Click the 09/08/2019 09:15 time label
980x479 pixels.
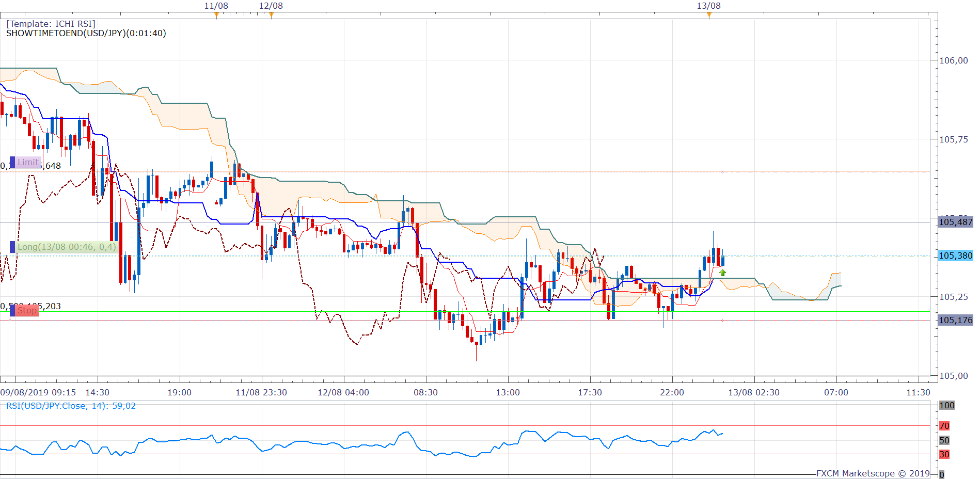pyautogui.click(x=38, y=392)
